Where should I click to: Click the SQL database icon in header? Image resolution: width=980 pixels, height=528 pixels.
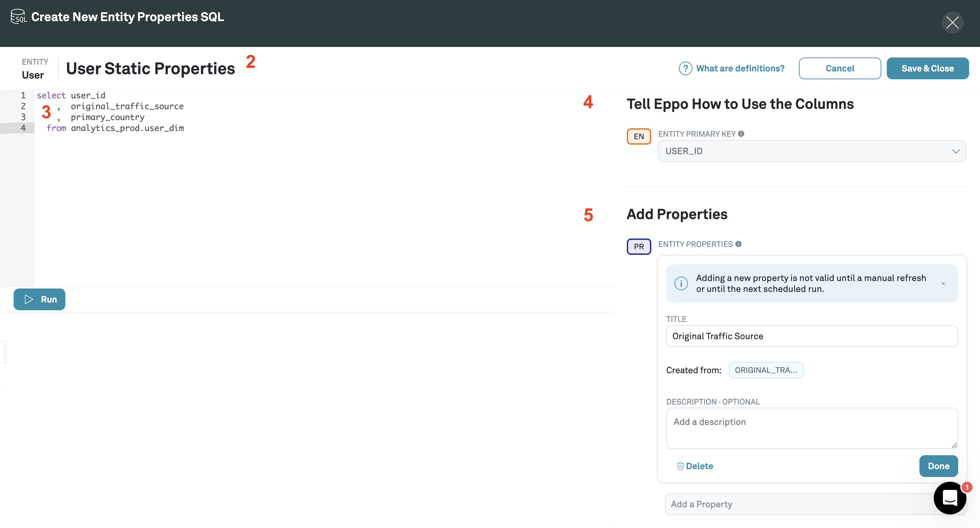coord(18,16)
